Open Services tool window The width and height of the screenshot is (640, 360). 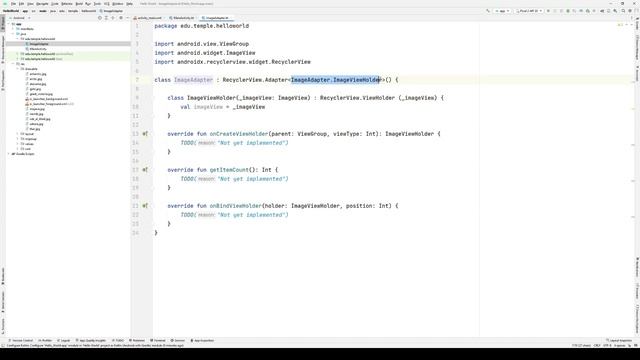[178, 340]
